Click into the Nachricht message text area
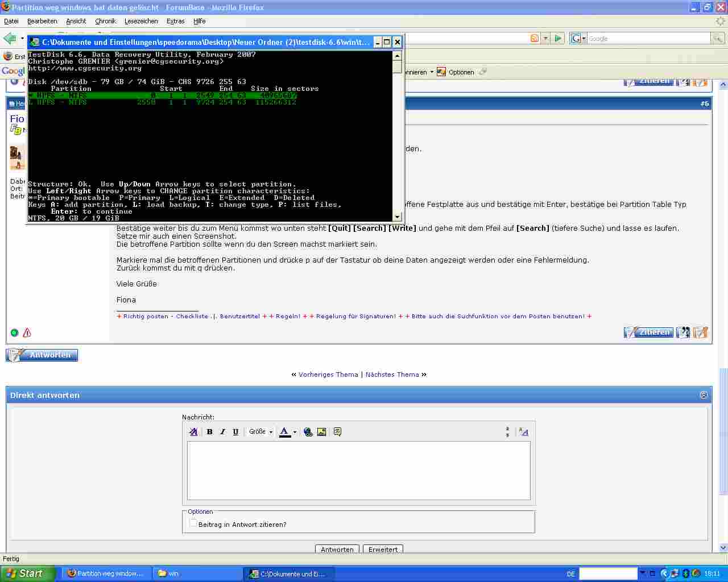 coord(359,471)
